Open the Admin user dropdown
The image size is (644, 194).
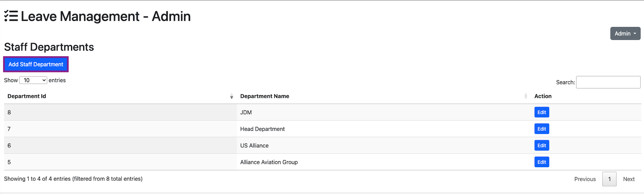(625, 34)
